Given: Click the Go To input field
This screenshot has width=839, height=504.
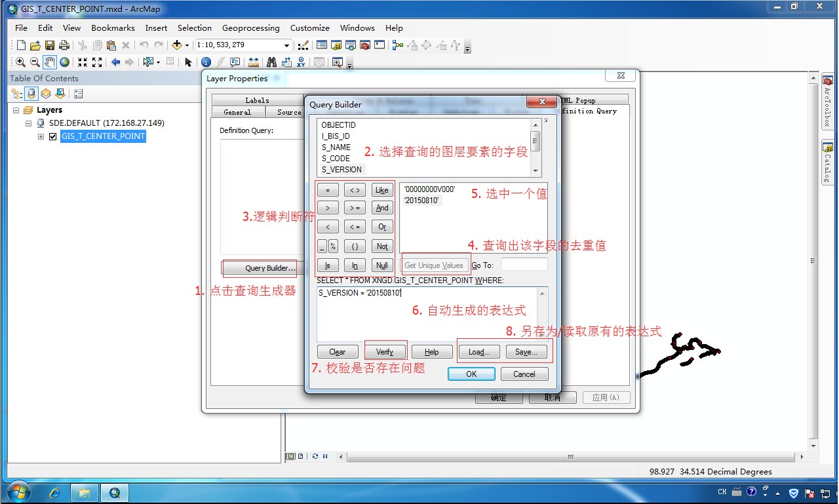Looking at the screenshot, I should (x=524, y=265).
